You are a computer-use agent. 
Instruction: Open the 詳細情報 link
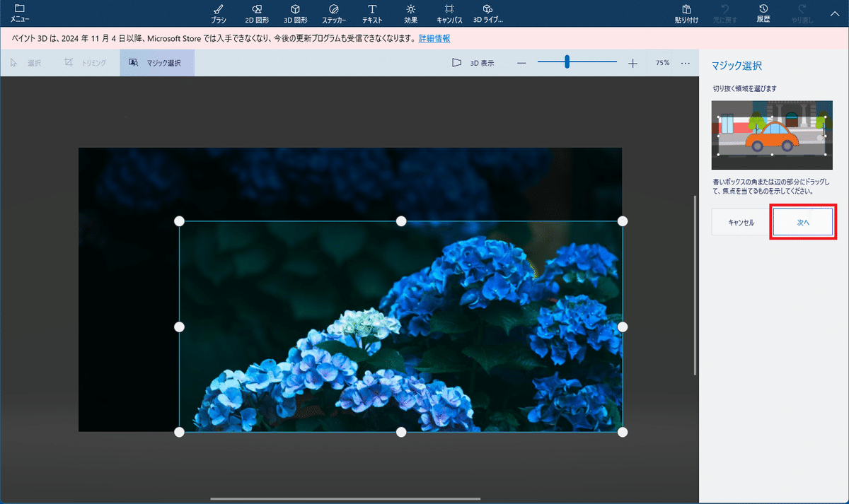click(x=434, y=38)
